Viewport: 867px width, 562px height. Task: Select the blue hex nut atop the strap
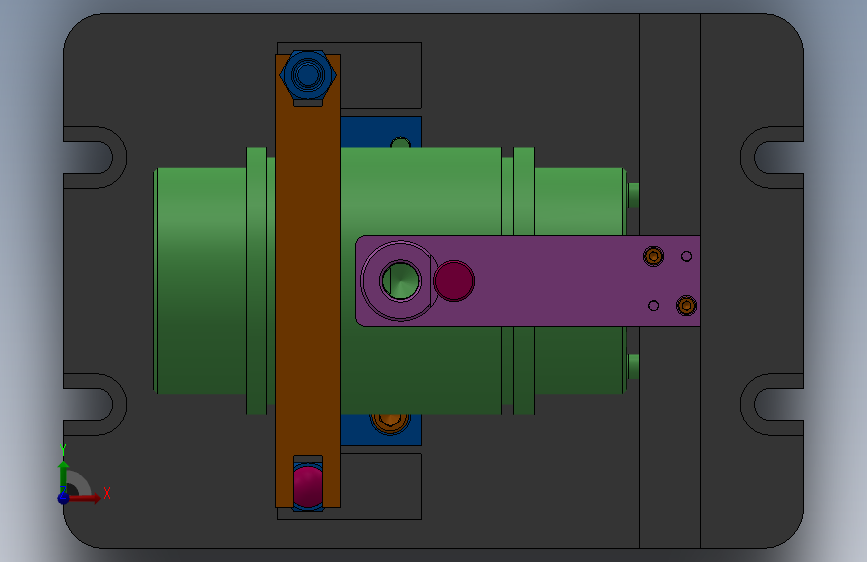point(308,75)
